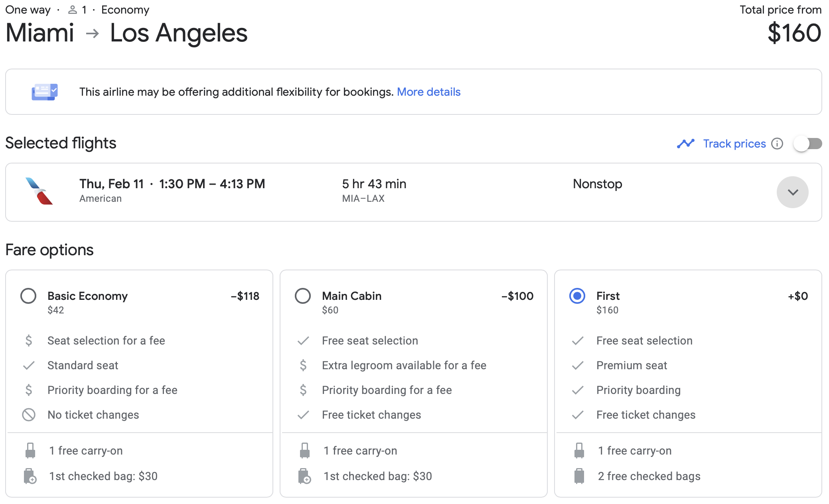Viewport: 829px width, 504px height.
Task: Select the Basic Economy fare radio button
Action: tap(28, 296)
